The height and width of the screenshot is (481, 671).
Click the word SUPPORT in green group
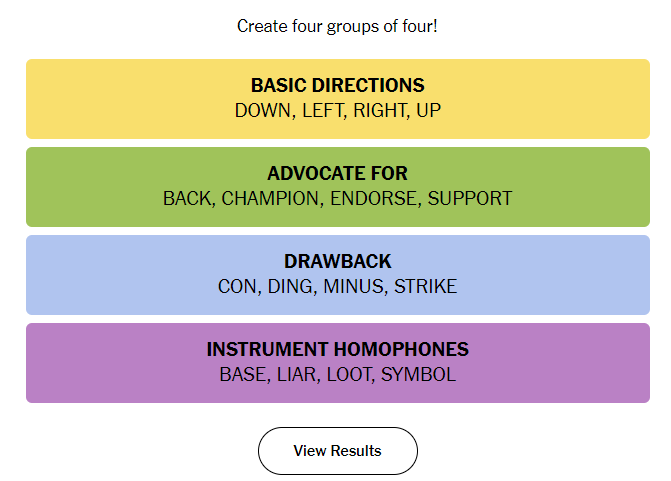(470, 199)
